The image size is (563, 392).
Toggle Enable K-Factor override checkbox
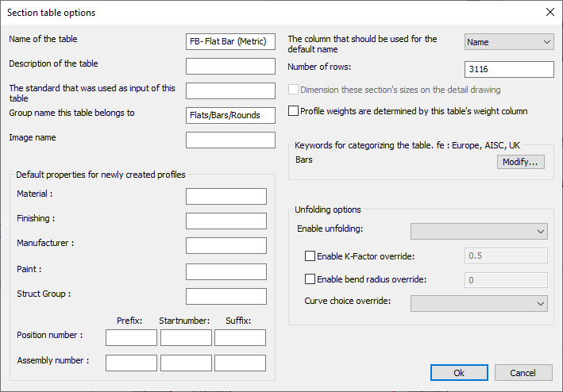click(310, 256)
